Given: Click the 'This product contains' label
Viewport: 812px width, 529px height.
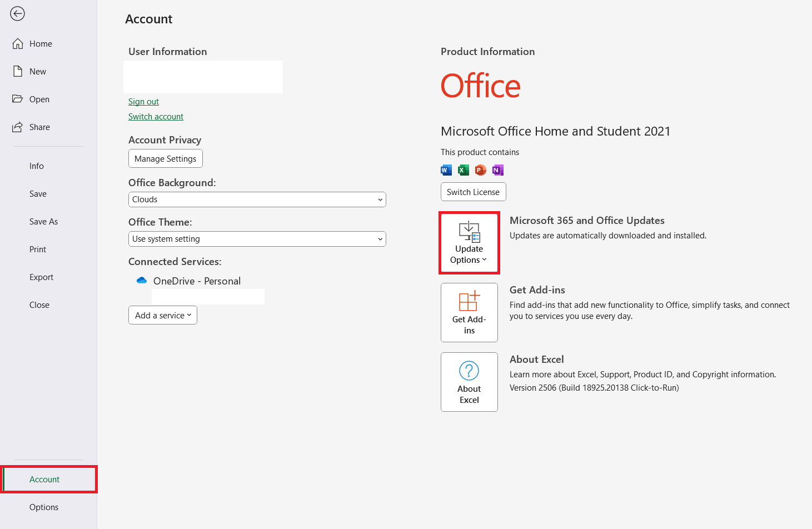Looking at the screenshot, I should coord(480,152).
